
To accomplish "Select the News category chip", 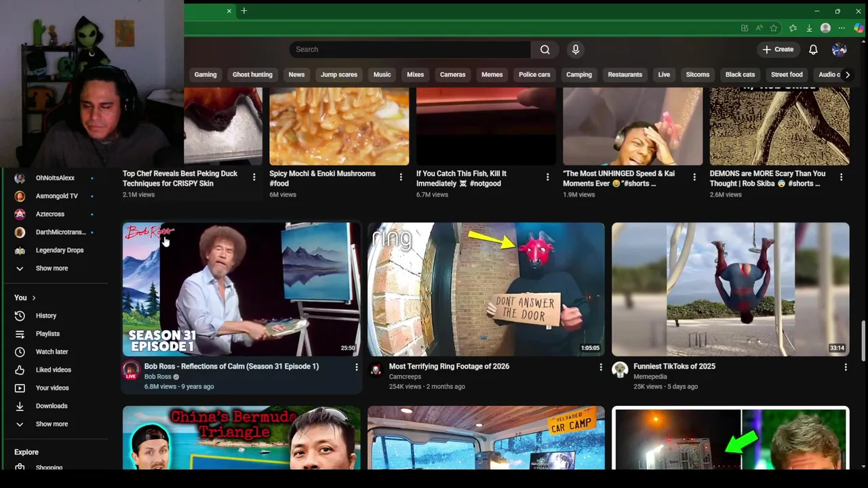I will 296,75.
